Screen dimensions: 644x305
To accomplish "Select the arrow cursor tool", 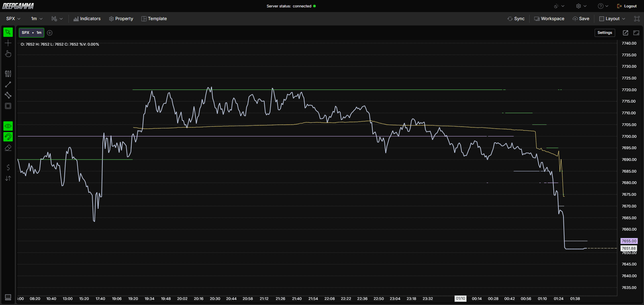I will 8,32.
